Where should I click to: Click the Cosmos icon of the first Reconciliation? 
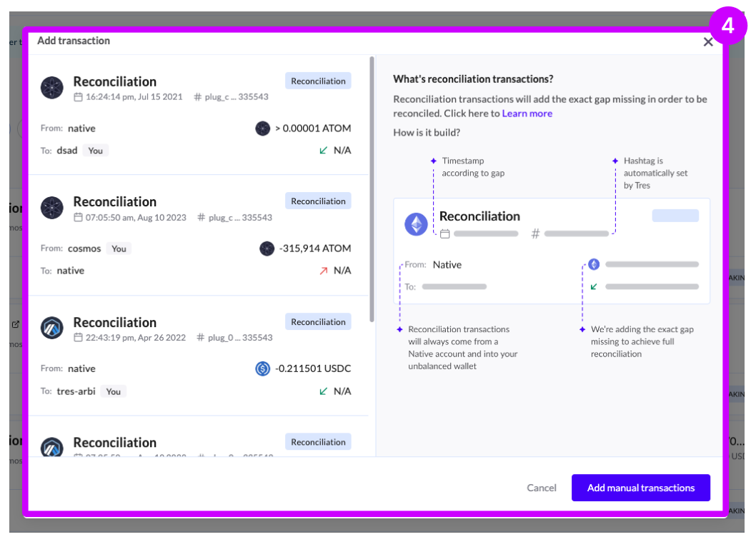point(53,88)
